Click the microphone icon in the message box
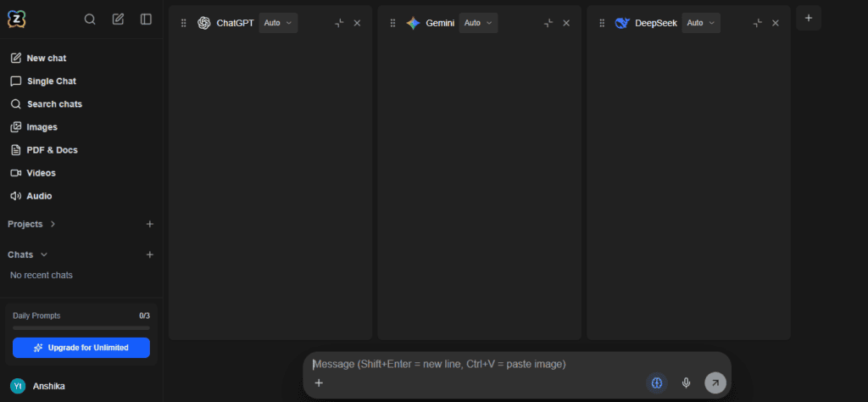The width and height of the screenshot is (868, 402). (x=687, y=382)
